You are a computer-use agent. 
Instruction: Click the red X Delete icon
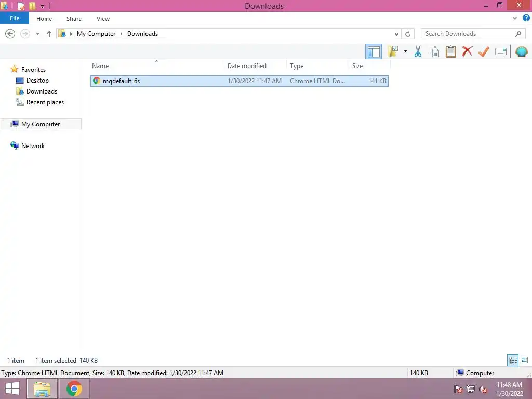click(467, 51)
